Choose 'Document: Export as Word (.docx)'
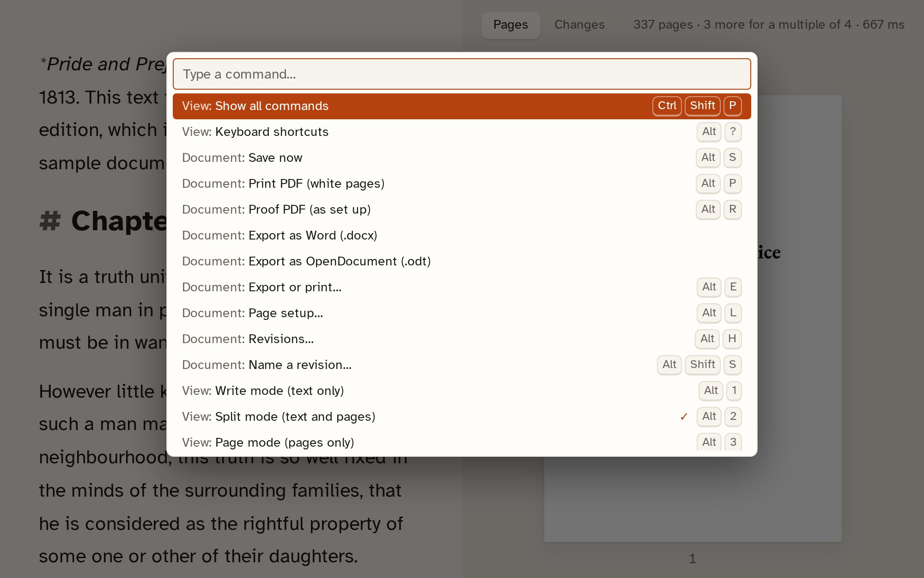This screenshot has width=924, height=578. [462, 235]
